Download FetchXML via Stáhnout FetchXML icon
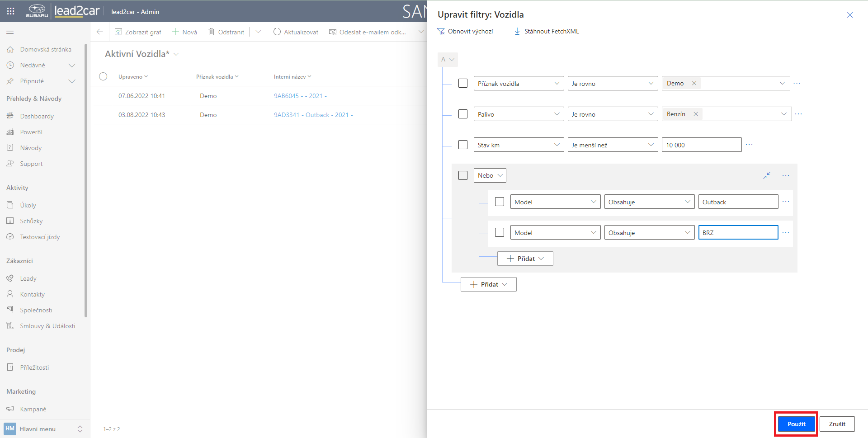 517,32
